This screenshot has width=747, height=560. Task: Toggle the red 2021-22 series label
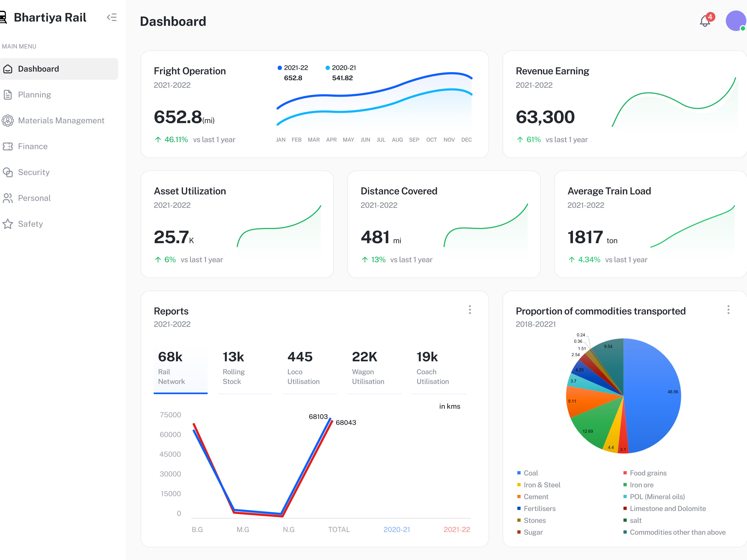tap(457, 529)
